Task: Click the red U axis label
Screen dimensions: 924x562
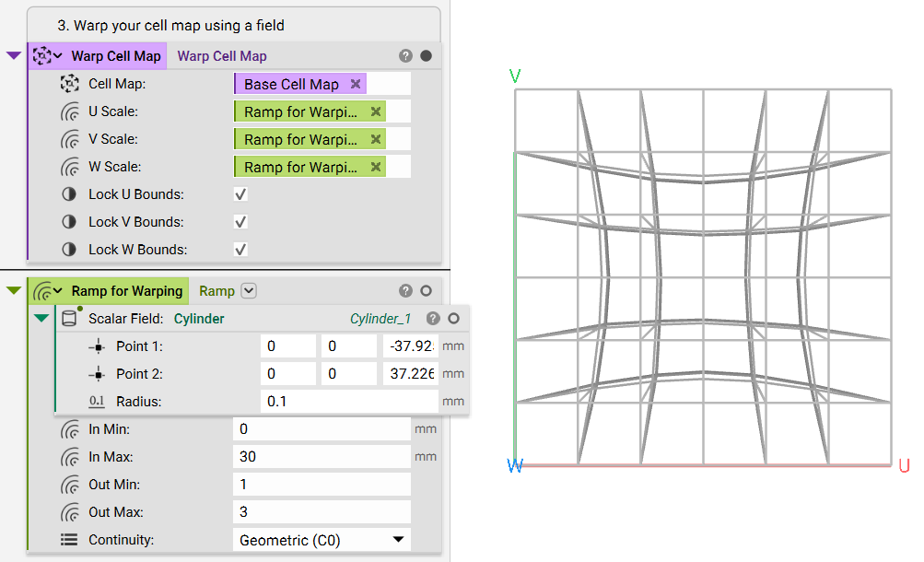Action: pos(905,465)
